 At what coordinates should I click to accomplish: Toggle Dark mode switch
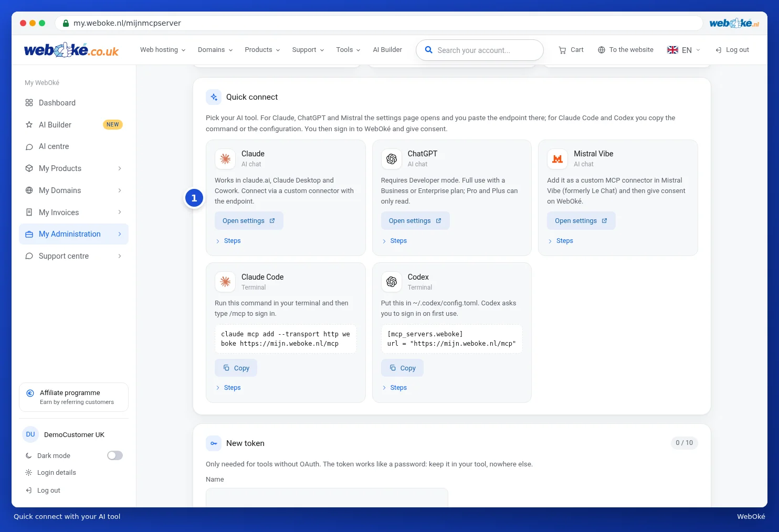click(x=115, y=455)
